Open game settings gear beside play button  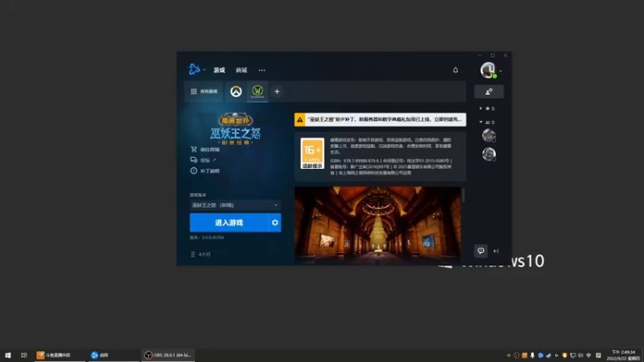pos(275,223)
